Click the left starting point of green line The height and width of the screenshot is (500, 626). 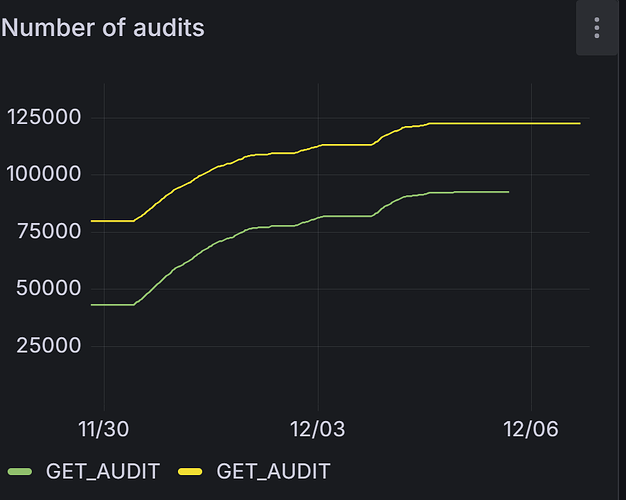pyautogui.click(x=92, y=305)
